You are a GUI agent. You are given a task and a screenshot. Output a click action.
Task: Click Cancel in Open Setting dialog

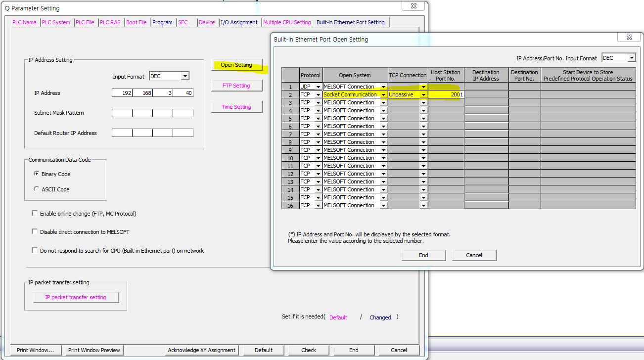point(474,255)
